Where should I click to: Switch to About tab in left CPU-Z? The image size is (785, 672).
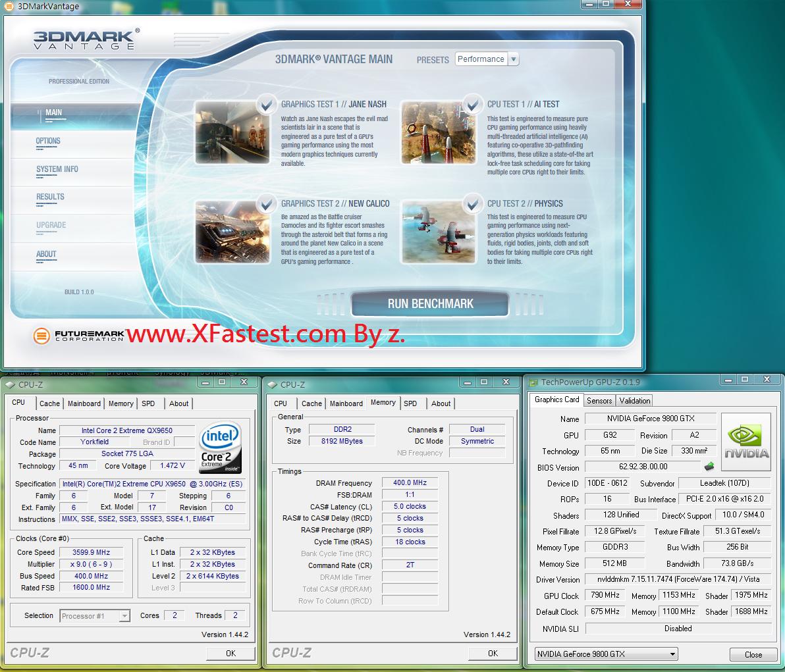(178, 403)
